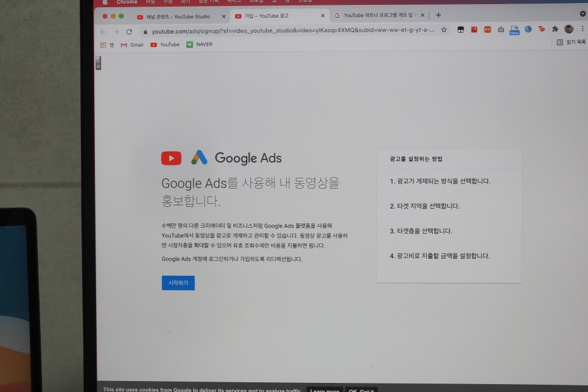Open the YouTube bookmark
The image size is (588, 392).
click(x=165, y=44)
